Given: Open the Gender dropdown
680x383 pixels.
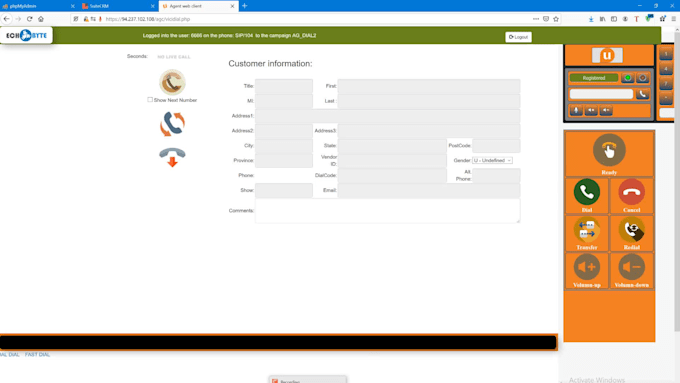Looking at the screenshot, I should click(x=492, y=160).
